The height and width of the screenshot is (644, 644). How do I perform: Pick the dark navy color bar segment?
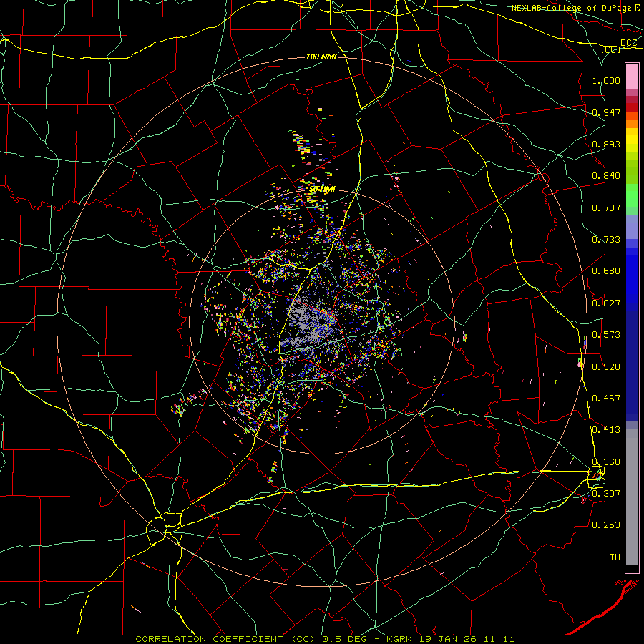(x=632, y=366)
